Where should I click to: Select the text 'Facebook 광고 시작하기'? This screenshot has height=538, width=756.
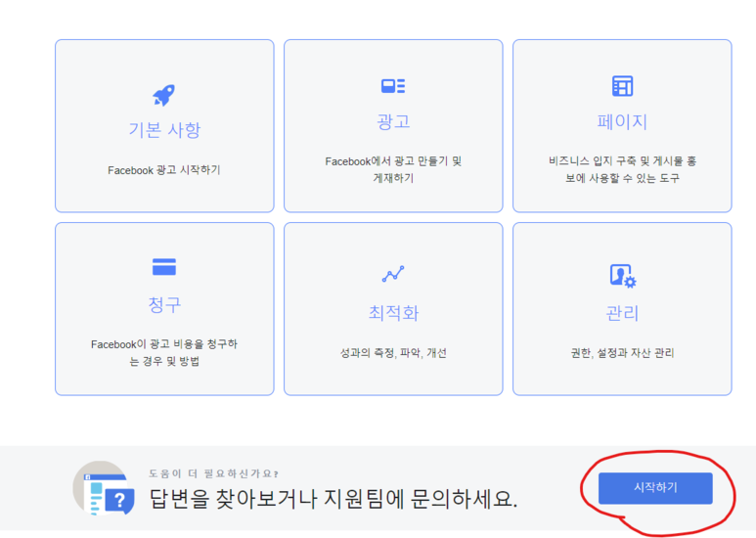pos(164,170)
